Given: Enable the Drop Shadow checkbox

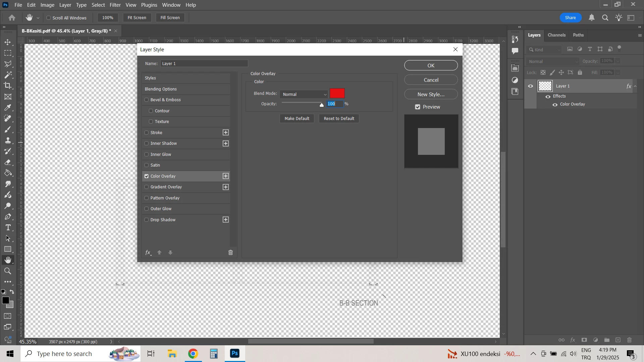Looking at the screenshot, I should (147, 220).
